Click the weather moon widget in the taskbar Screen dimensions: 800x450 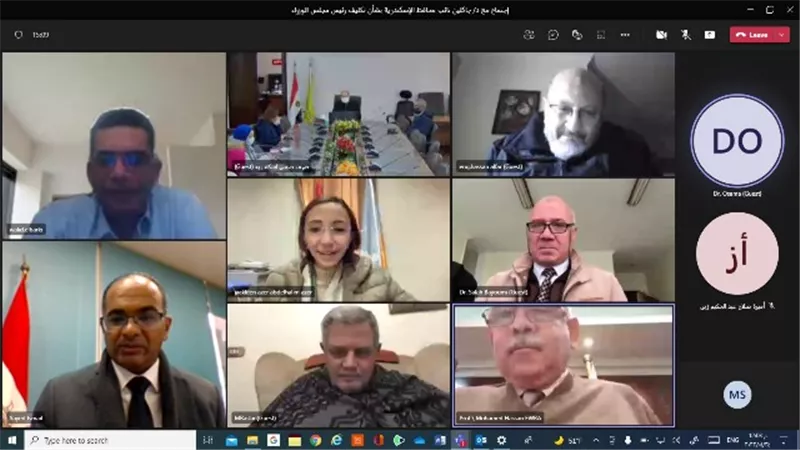point(567,440)
